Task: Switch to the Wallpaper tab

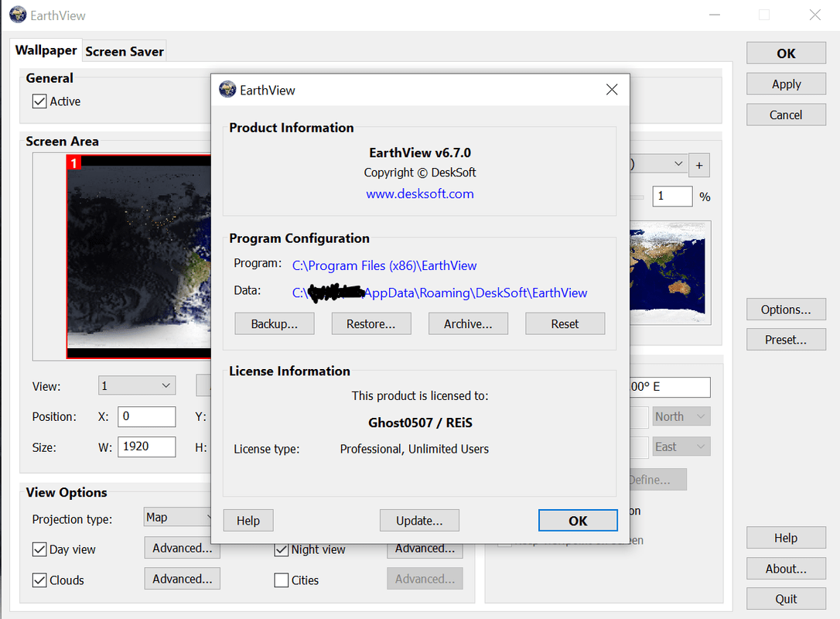Action: 46,50
